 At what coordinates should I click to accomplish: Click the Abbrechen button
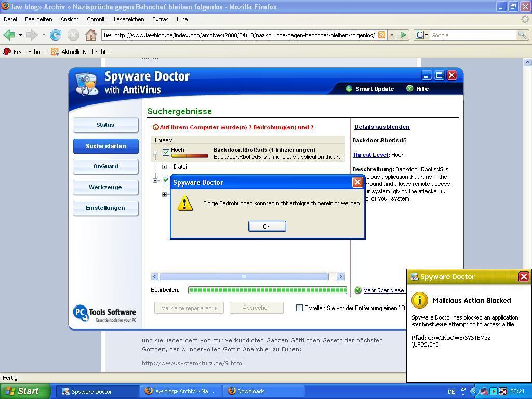pos(257,308)
